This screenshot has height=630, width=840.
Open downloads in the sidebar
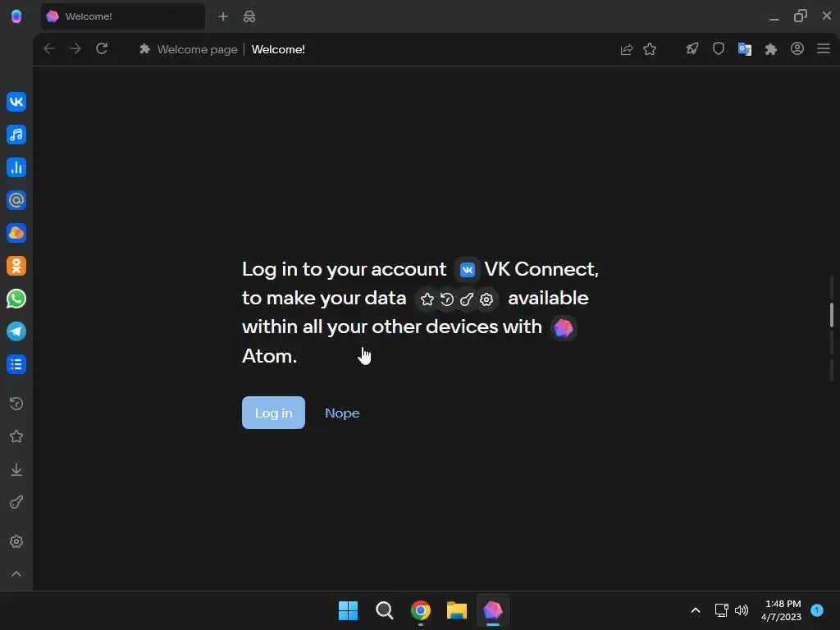tap(16, 469)
